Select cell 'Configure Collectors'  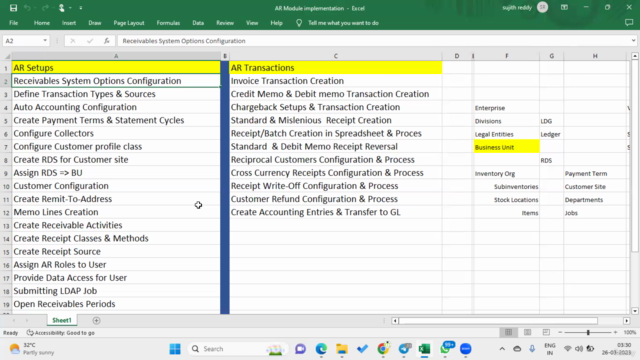point(116,133)
